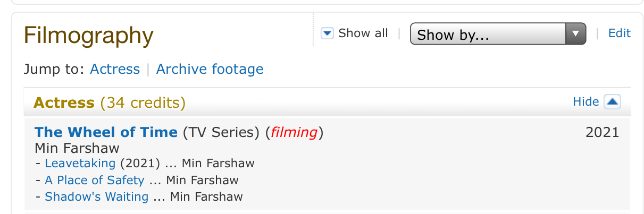
Task: Click the Hide collapse arrow icon
Action: [x=613, y=102]
